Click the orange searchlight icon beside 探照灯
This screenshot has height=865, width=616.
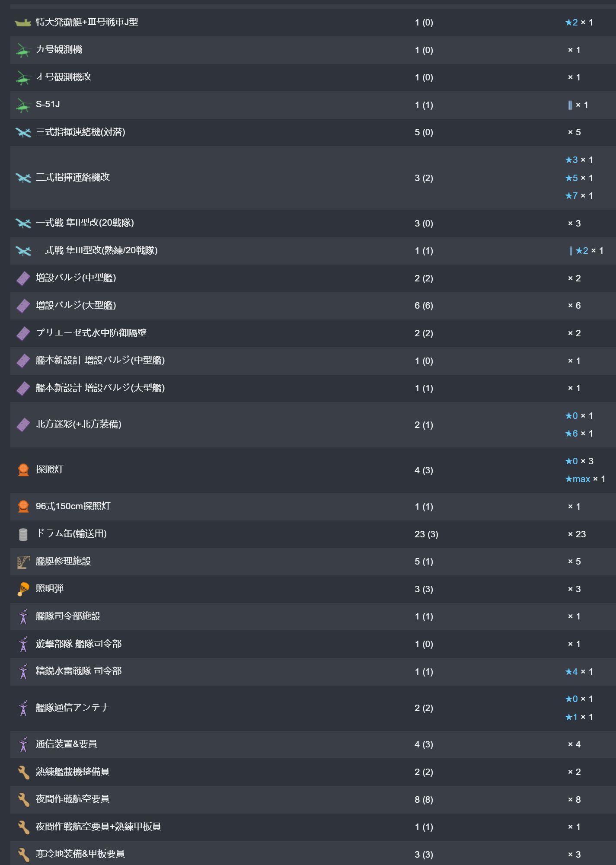[23, 470]
